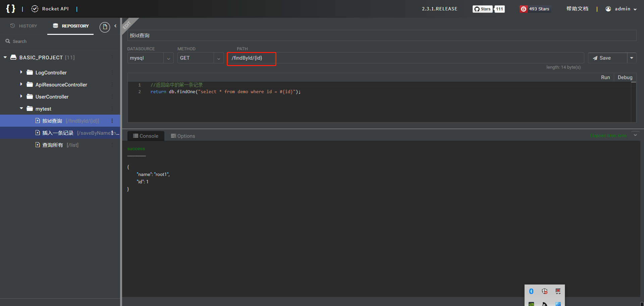
Task: Click the "name": "root1" result line
Action: pyautogui.click(x=153, y=174)
